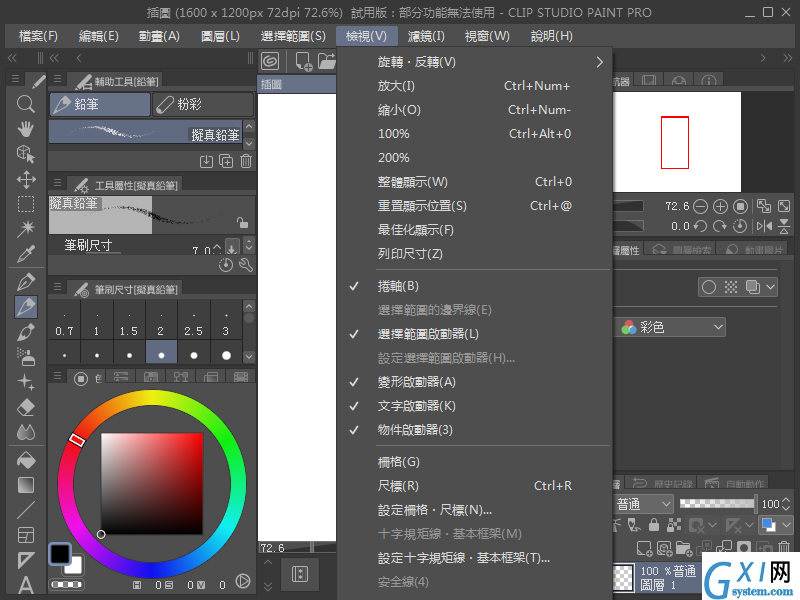Image resolution: width=800 pixels, height=600 pixels.
Task: Collapse left panel double chevron
Action: pos(12,58)
